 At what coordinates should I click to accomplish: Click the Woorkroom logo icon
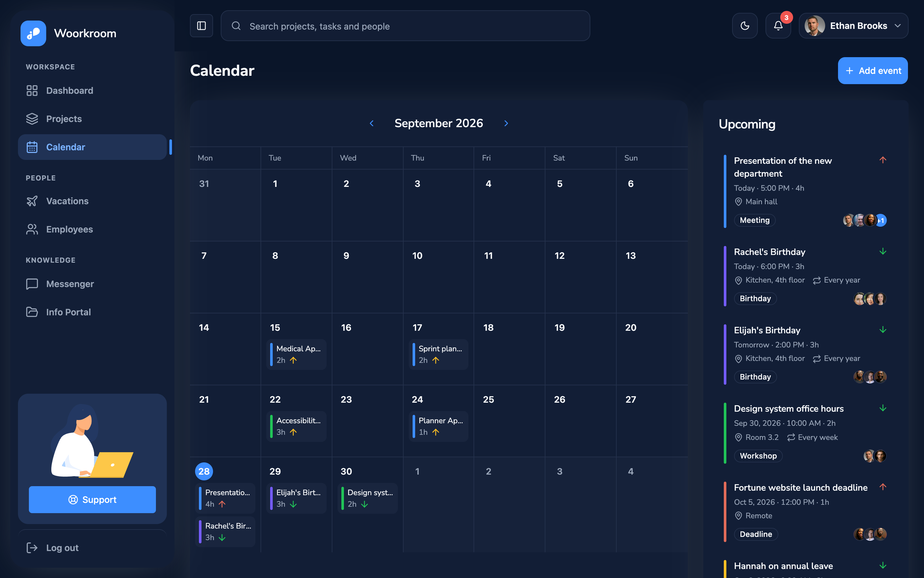[33, 33]
